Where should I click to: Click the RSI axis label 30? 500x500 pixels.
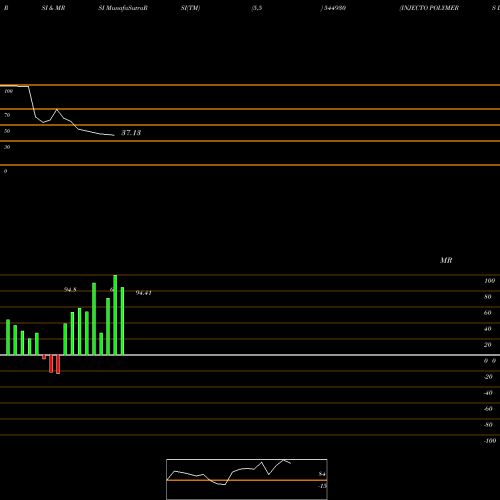click(x=7, y=147)
